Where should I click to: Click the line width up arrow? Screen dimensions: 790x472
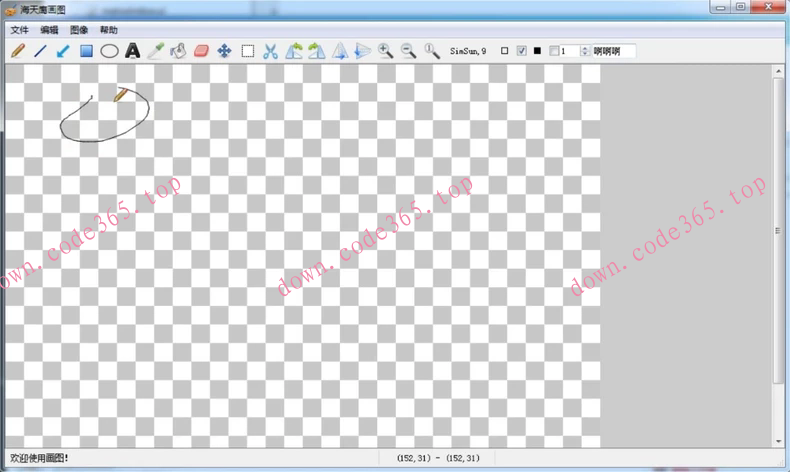coord(585,48)
